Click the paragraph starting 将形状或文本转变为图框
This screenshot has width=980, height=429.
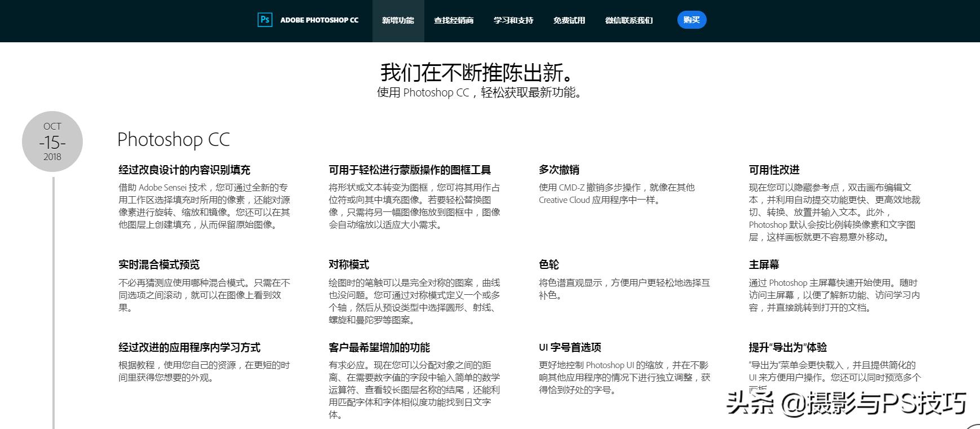click(415, 206)
